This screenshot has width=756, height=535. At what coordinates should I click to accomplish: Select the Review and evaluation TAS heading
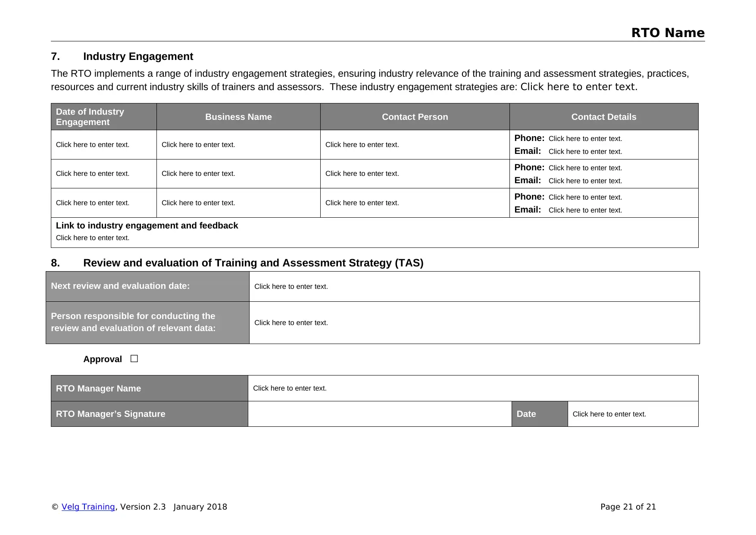coord(253,263)
